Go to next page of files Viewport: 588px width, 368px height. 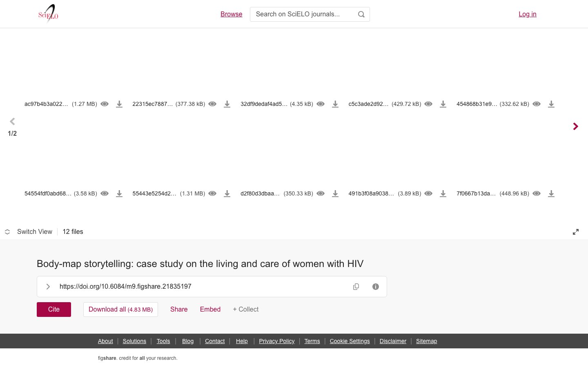(576, 126)
